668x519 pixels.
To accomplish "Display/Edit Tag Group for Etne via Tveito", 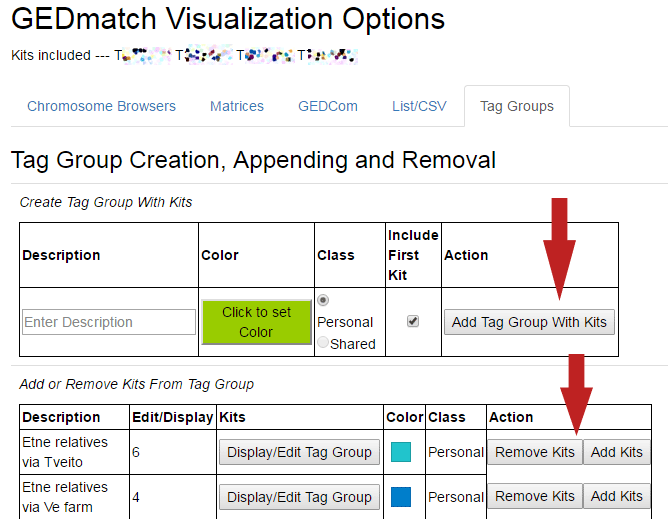I will (299, 452).
